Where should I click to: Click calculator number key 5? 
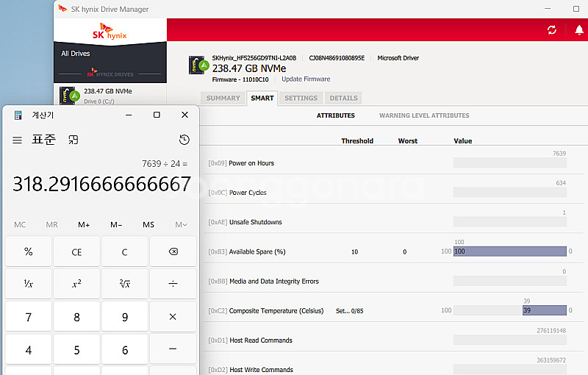[x=76, y=349]
